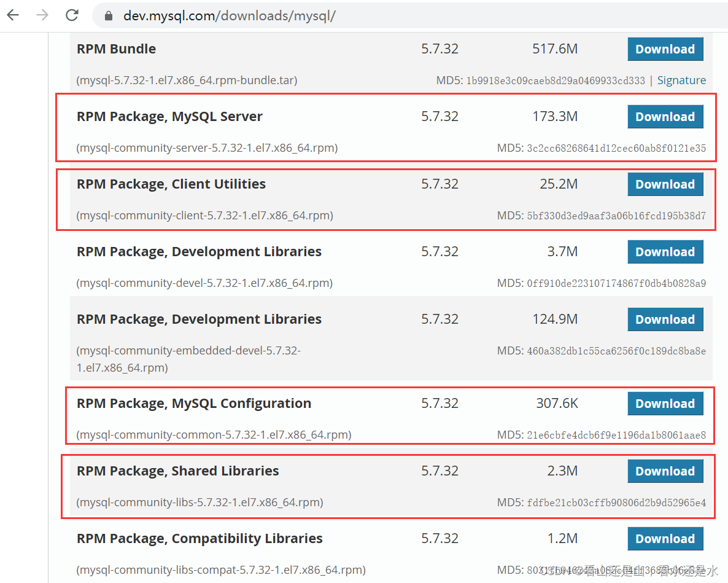Screen dimensions: 728x583
Task: Open the Signature link for RPM Bundle
Action: pos(681,80)
